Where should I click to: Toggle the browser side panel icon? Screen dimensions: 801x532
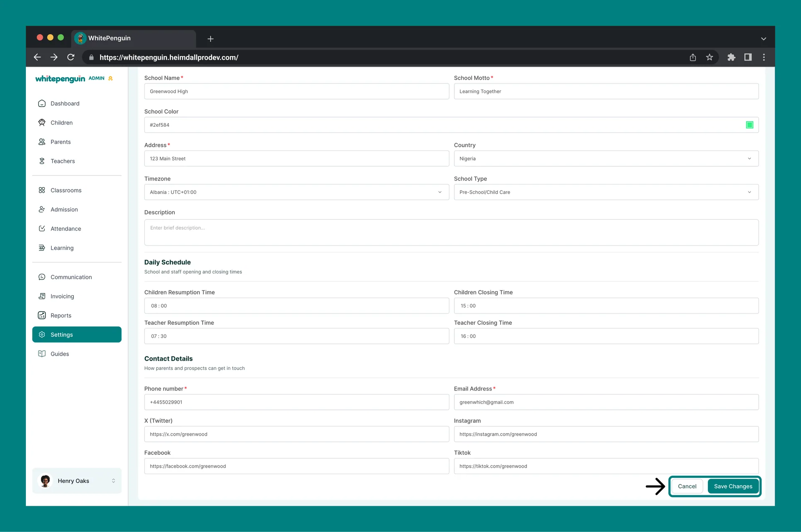[x=748, y=57]
